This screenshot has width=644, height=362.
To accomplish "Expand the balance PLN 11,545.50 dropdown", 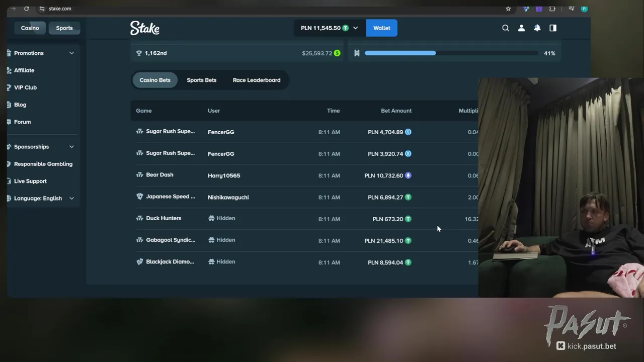I will tap(355, 28).
